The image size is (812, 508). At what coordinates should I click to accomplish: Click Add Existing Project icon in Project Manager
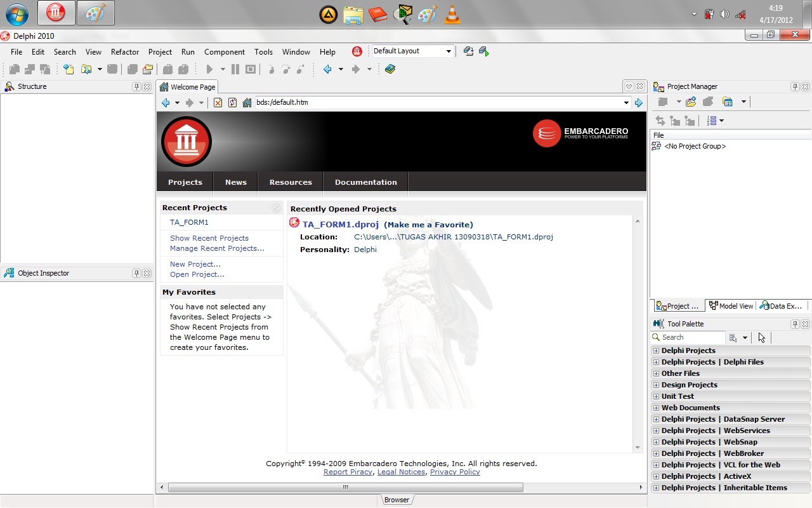691,102
